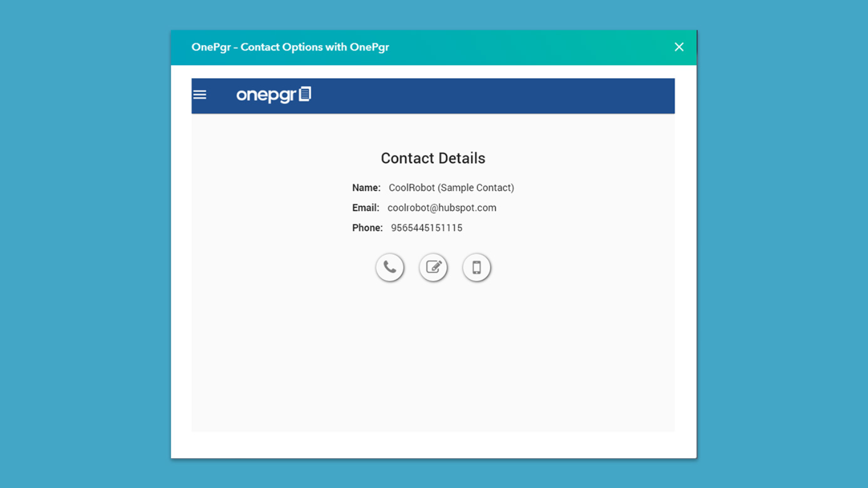Screen dimensions: 868x488
Task: Select the CoolRobot (Sample Contact) name text
Action: (451, 188)
